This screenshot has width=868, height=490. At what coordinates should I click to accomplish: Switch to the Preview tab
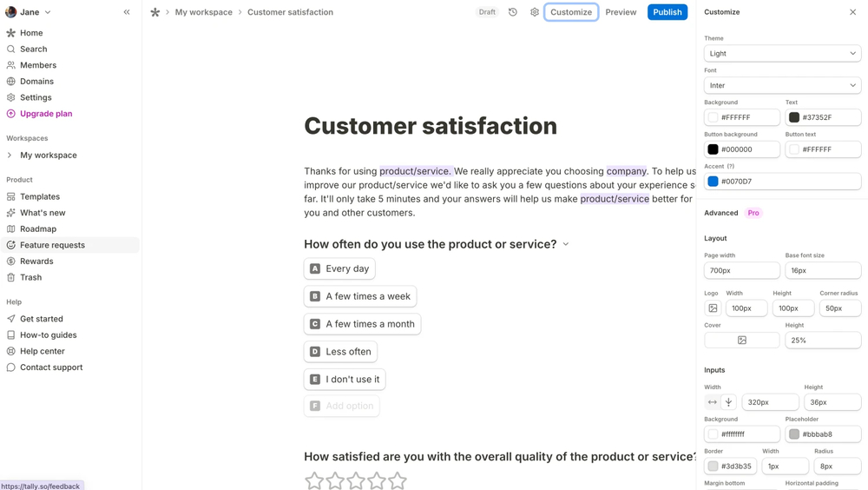point(621,12)
